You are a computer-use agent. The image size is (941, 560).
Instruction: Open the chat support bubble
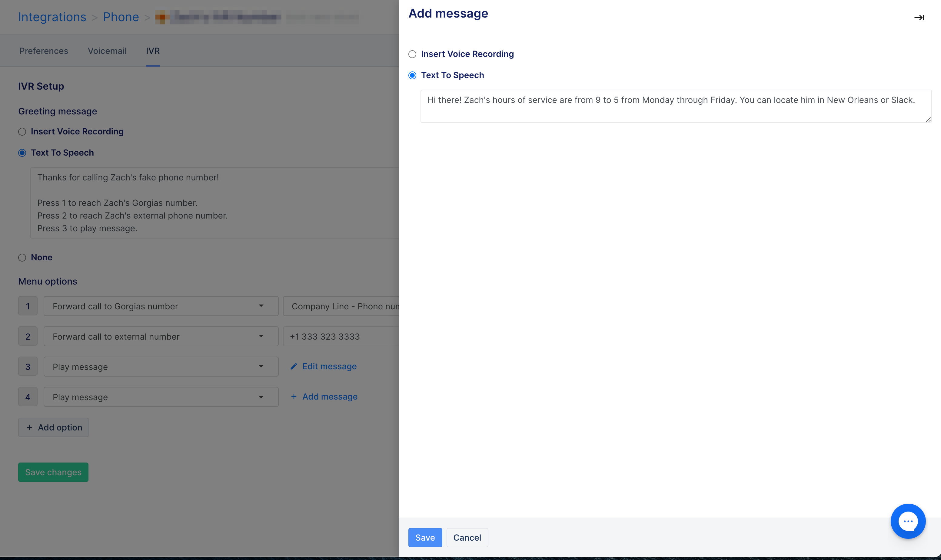click(908, 521)
